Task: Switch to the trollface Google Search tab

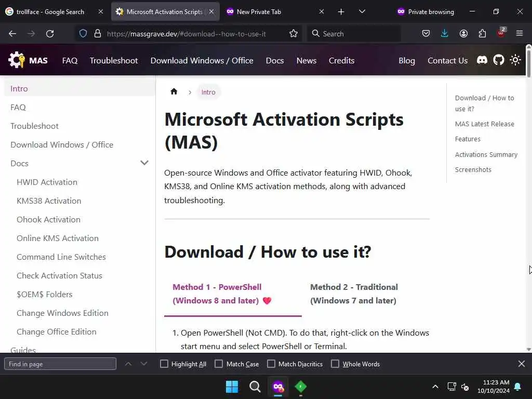Action: 50,12
